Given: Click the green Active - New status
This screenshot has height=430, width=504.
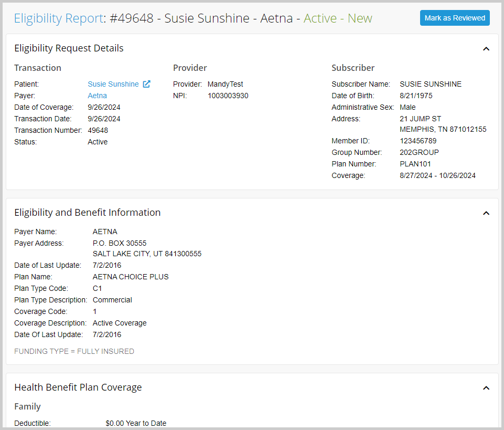Looking at the screenshot, I should (338, 18).
